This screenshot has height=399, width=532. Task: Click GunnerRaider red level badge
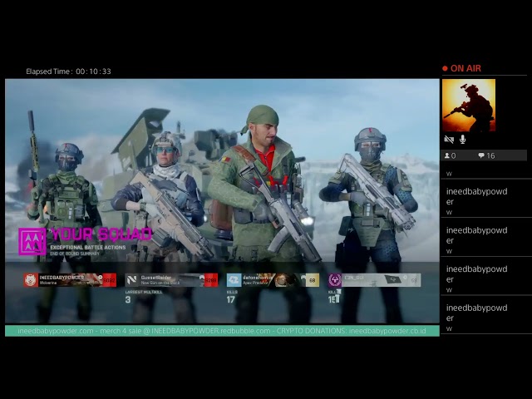[x=210, y=280]
